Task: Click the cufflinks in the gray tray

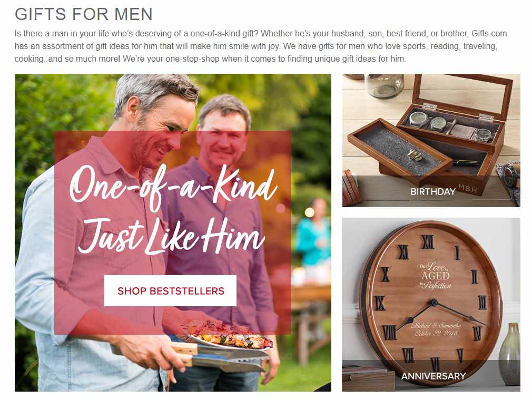Action: tap(415, 155)
